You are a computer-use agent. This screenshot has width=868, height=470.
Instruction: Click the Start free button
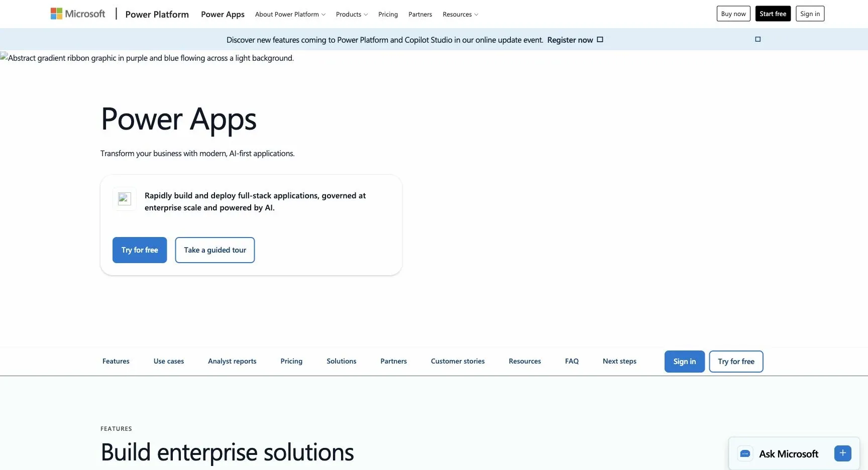coord(773,14)
